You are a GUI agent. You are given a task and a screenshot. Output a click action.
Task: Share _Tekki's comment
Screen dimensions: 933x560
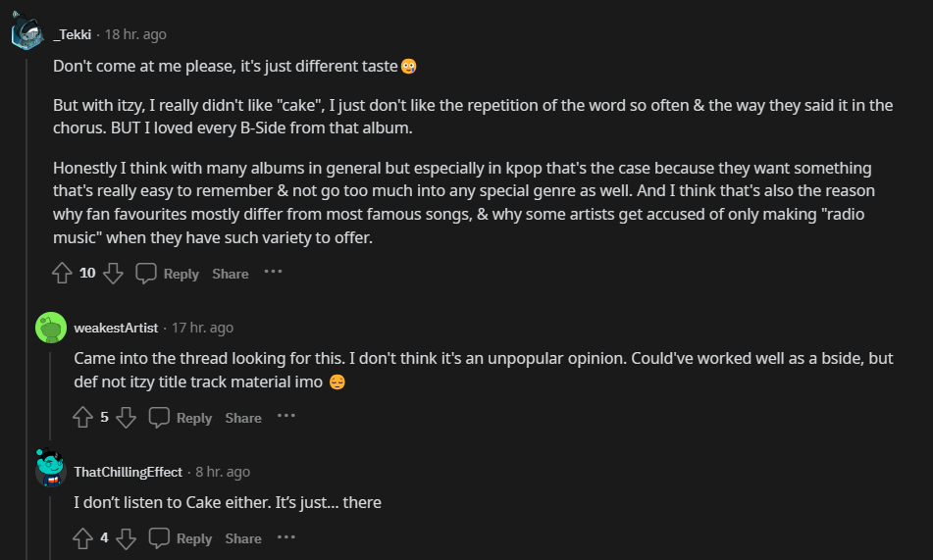[231, 274]
